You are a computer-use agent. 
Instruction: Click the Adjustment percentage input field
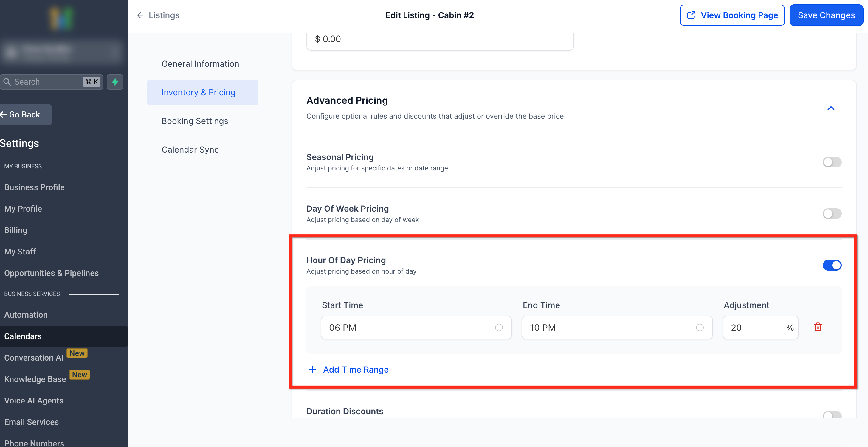tap(754, 328)
